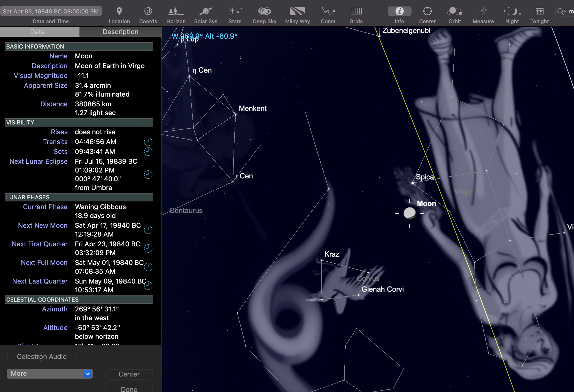The height and width of the screenshot is (392, 574).
Task: Click the Waning Gibbous phase text
Action: tap(100, 207)
